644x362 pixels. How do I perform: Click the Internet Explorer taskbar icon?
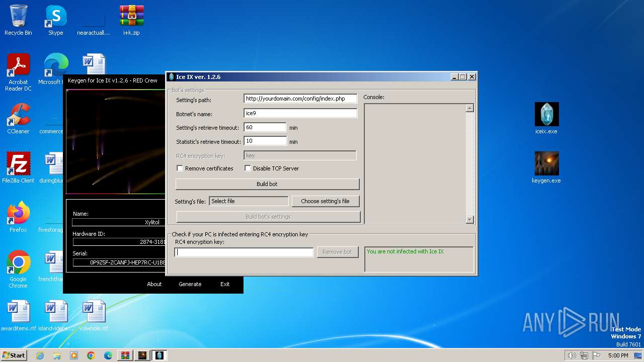point(40,355)
